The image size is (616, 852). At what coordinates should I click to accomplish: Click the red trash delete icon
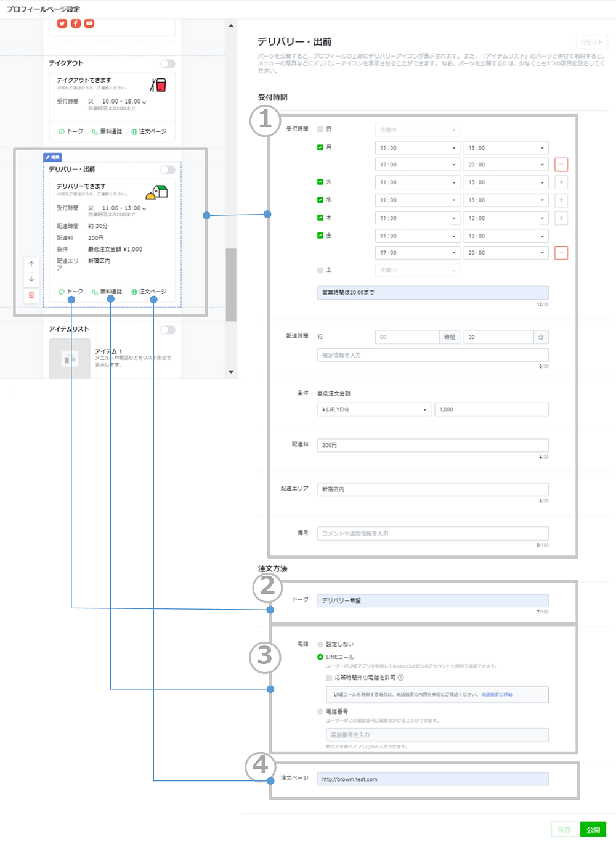point(31,295)
